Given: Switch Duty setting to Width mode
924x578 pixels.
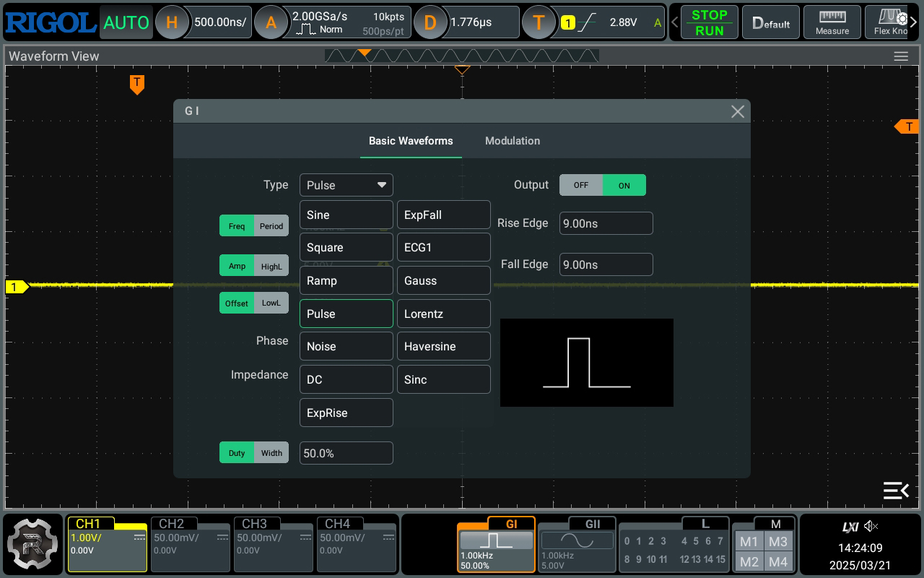Looking at the screenshot, I should (271, 452).
